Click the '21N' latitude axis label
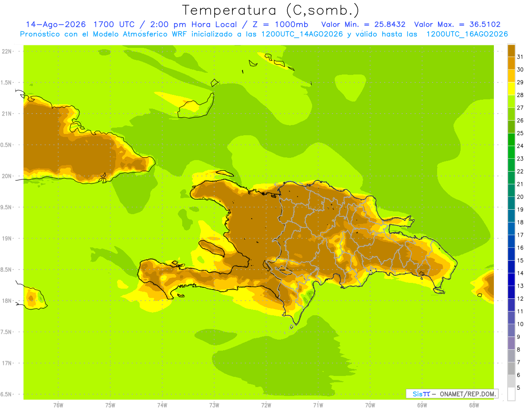 pyautogui.click(x=6, y=114)
